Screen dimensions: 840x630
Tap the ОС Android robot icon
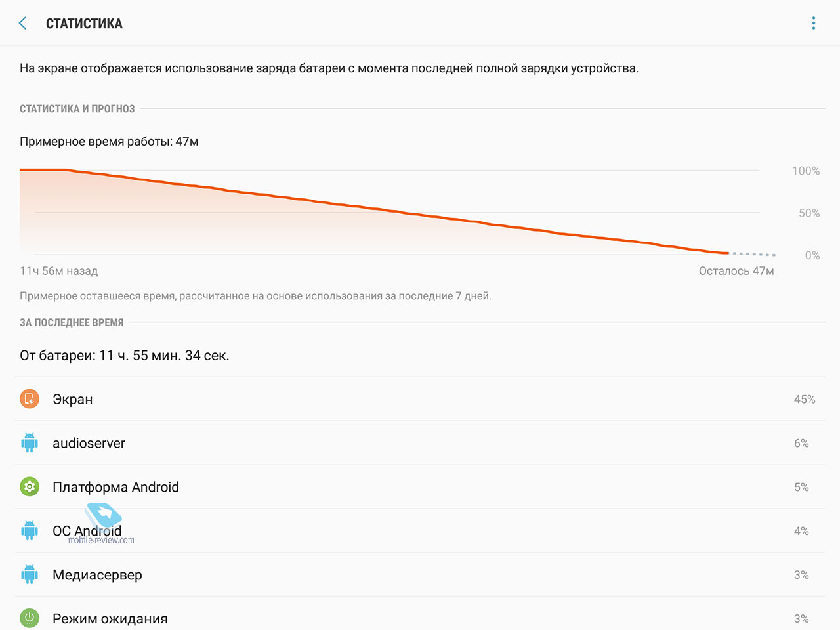(30, 530)
